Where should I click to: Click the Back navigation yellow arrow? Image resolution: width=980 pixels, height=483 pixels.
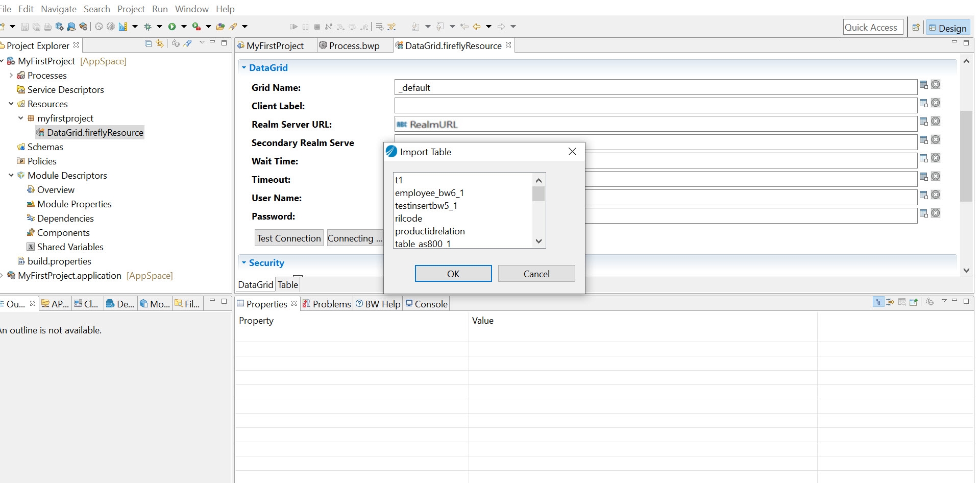pos(477,27)
